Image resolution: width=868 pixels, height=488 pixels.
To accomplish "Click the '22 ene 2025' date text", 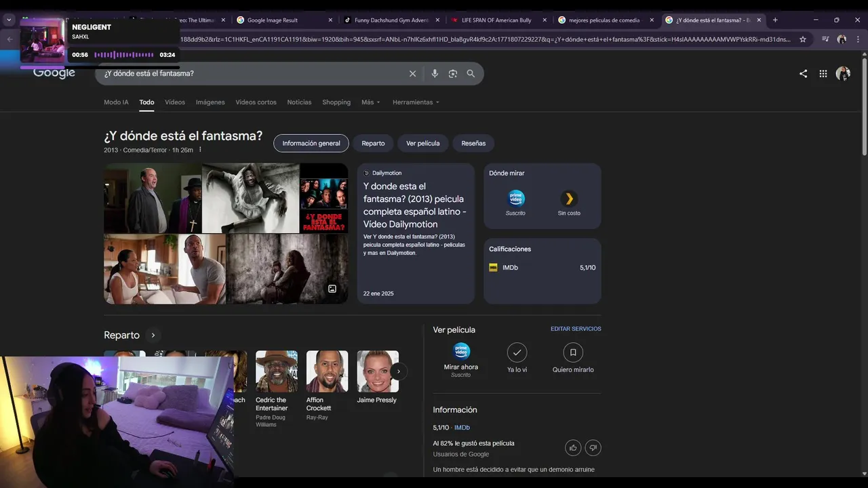I will pyautogui.click(x=378, y=293).
